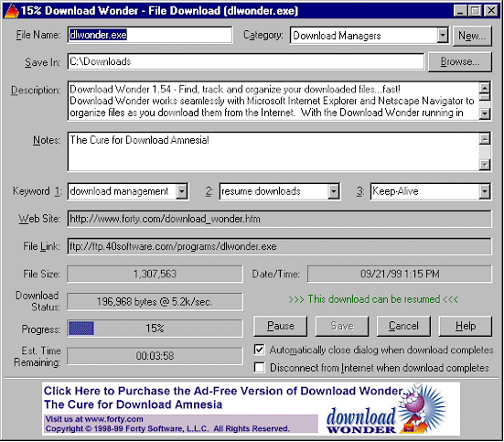Click the download status 196,968 bytes text
Screen dimensions: 504x442
tap(155, 302)
